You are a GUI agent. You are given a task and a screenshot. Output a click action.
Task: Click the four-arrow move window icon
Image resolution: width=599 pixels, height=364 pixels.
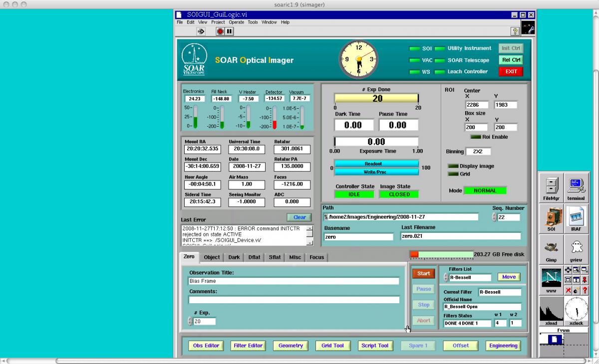[568, 270]
